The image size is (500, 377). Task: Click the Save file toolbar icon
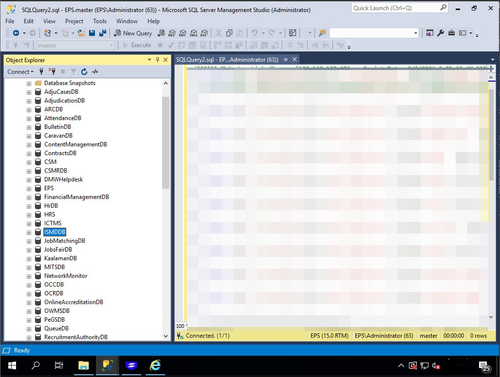point(92,33)
